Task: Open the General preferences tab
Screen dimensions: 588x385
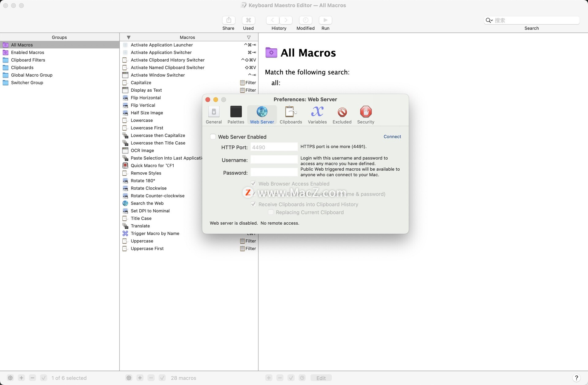Action: [214, 115]
